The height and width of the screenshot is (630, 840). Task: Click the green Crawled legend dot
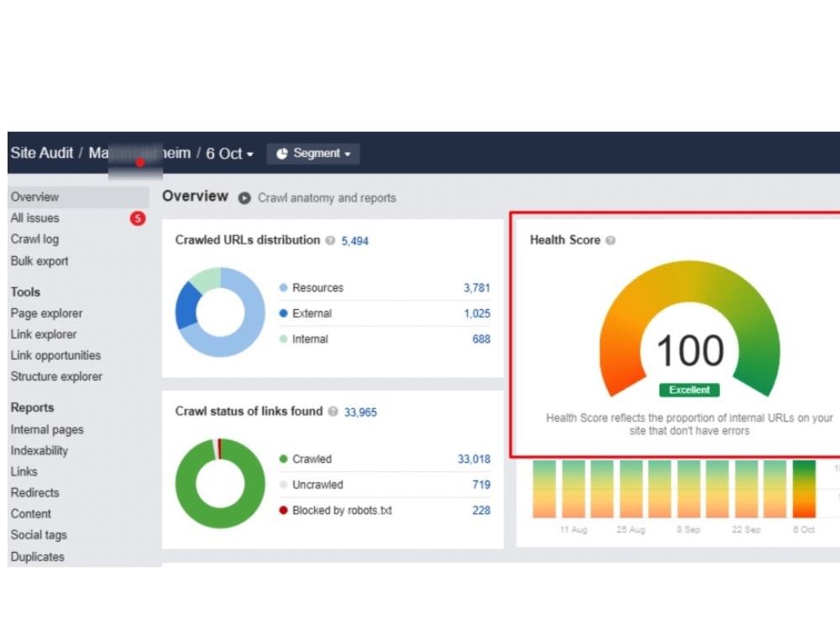pyautogui.click(x=283, y=459)
